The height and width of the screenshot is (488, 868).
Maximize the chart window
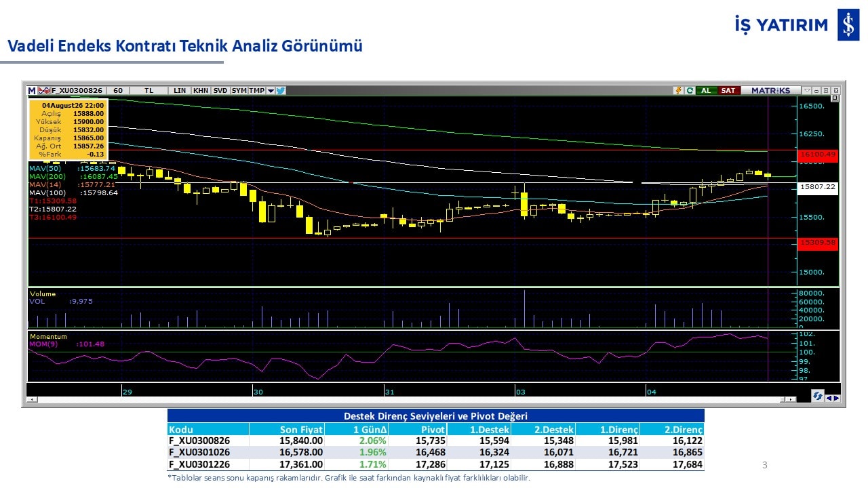826,90
